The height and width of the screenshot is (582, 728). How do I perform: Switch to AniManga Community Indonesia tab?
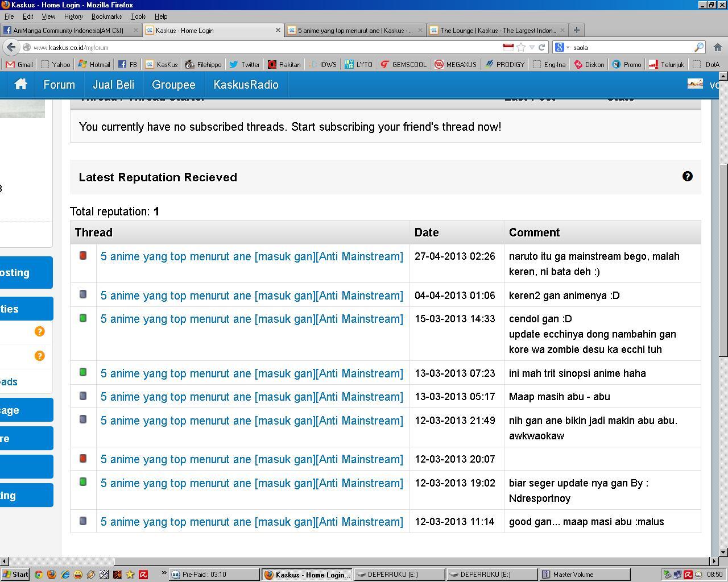(71, 30)
